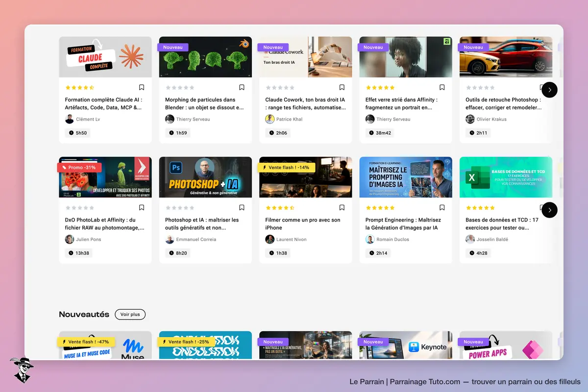Click the "Voir plus" button next to Nouveautés
This screenshot has height=392, width=588.
(130, 315)
